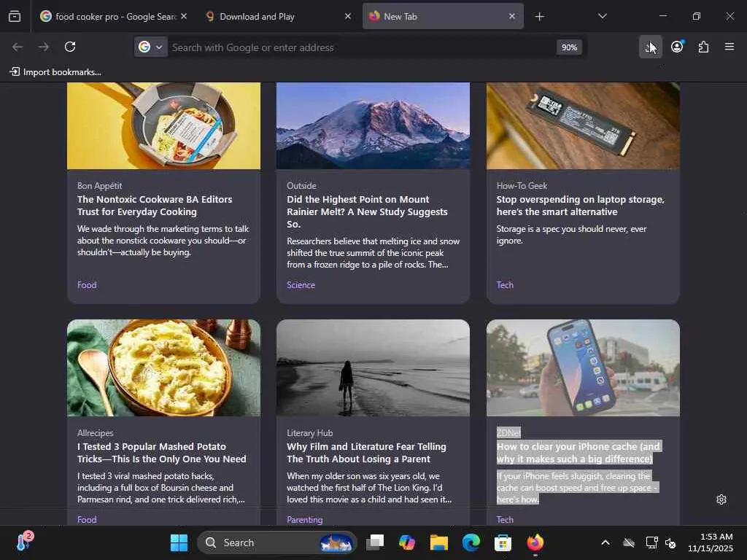The width and height of the screenshot is (747, 560).
Task: Open How to clear your iPhone cache article
Action: [x=578, y=452]
